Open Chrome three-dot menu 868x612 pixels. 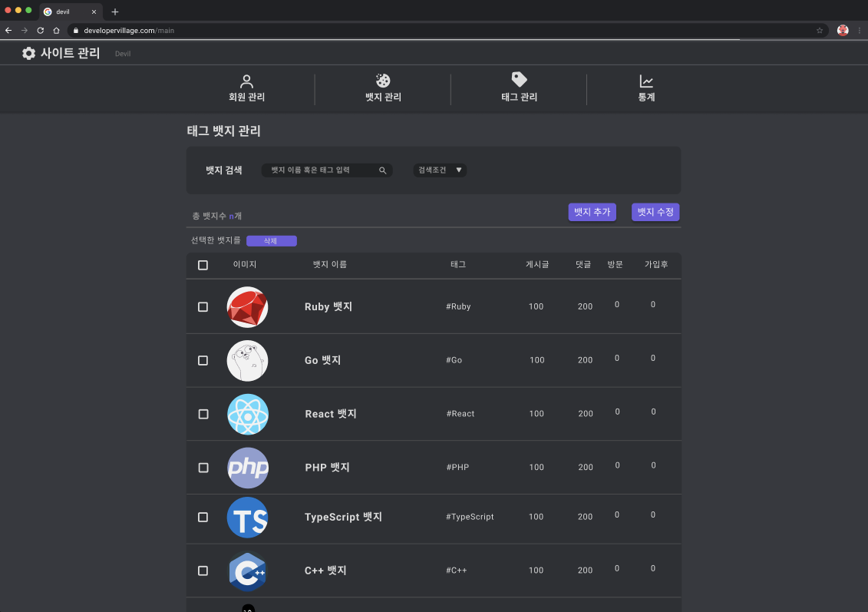860,31
